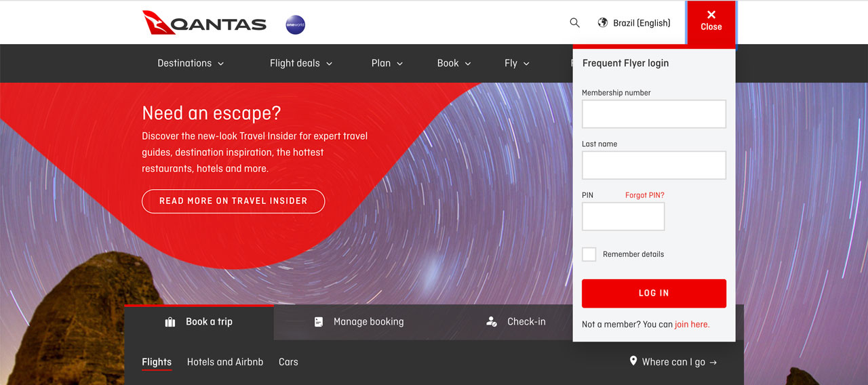This screenshot has height=385, width=868.
Task: Focus the Membership number field
Action: pyautogui.click(x=654, y=114)
